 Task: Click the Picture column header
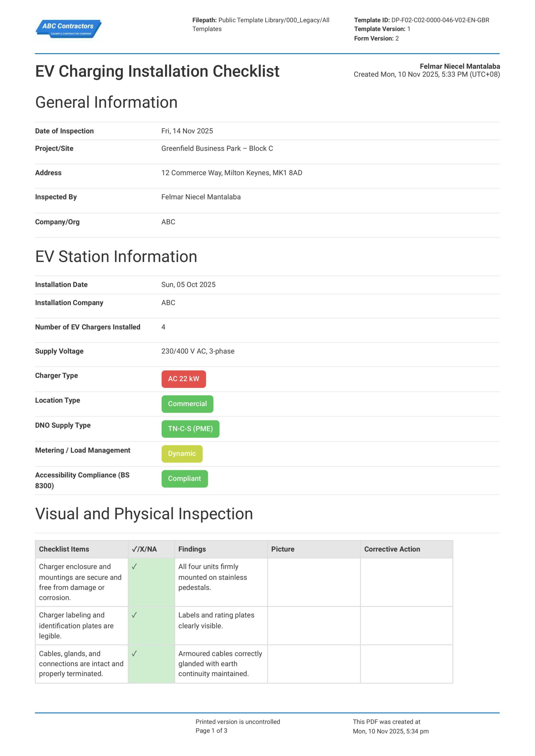[x=283, y=549]
